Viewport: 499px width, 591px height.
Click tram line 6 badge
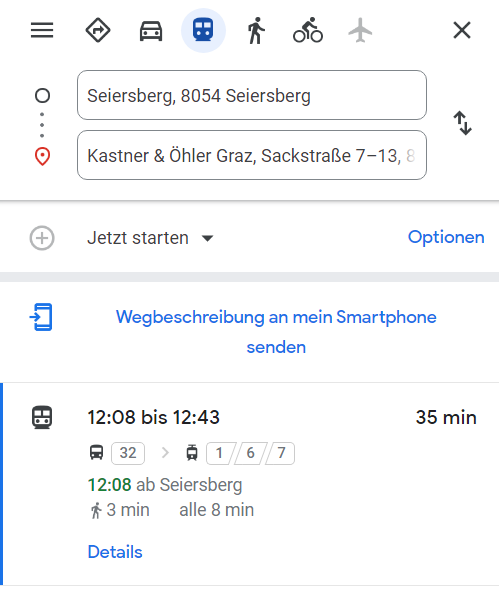click(x=250, y=453)
